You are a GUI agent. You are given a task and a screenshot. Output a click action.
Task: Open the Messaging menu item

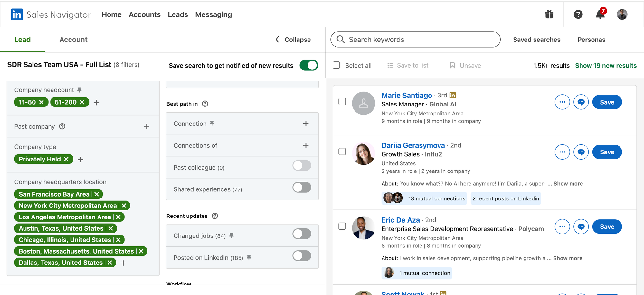point(213,14)
